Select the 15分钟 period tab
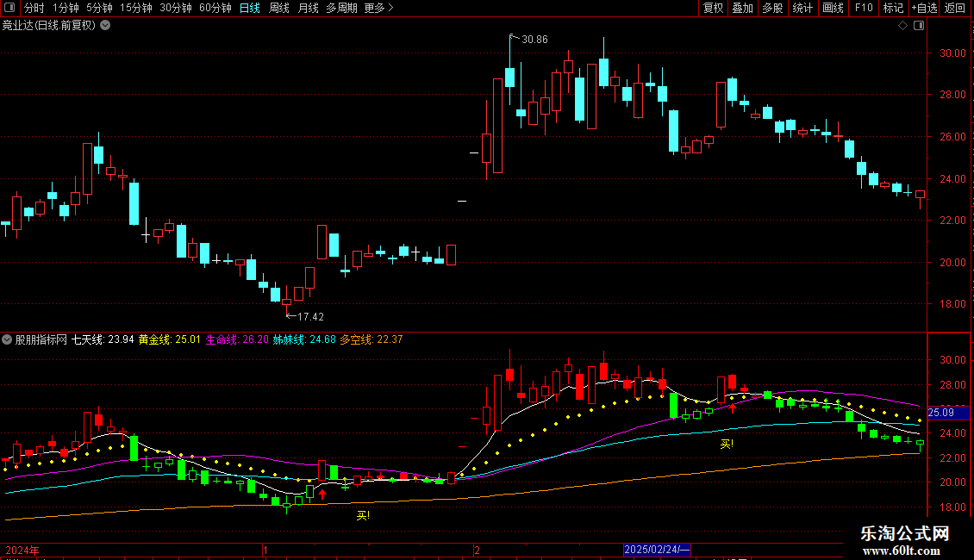The height and width of the screenshot is (560, 974). 136,8
